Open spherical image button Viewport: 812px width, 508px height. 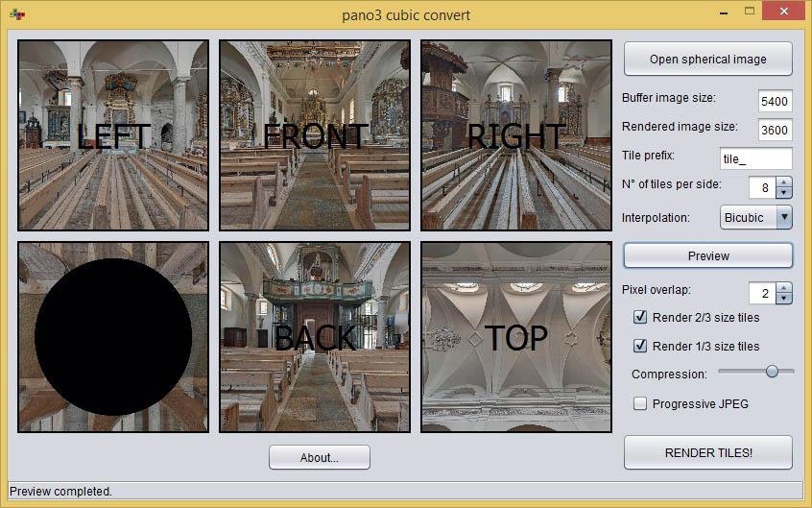tap(708, 60)
